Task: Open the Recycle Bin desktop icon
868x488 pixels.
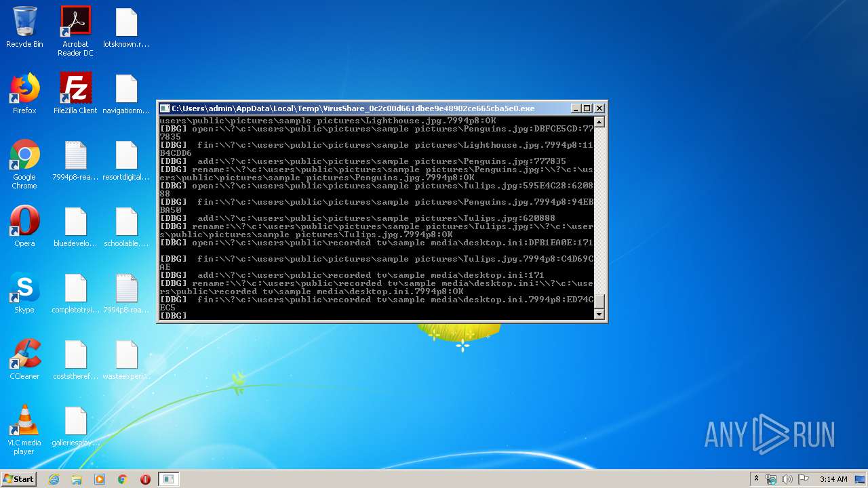Action: 24,27
